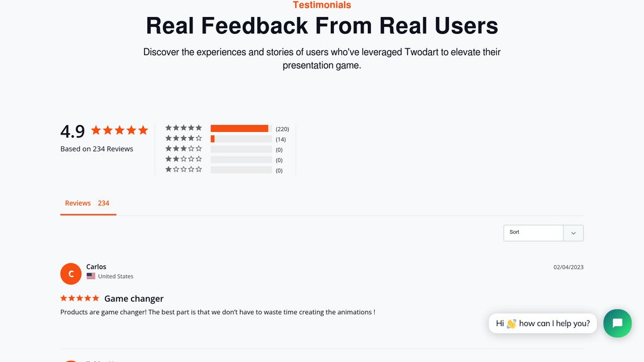644x362 pixels.
Task: Click the Carlos avatar circle
Action: click(x=71, y=273)
